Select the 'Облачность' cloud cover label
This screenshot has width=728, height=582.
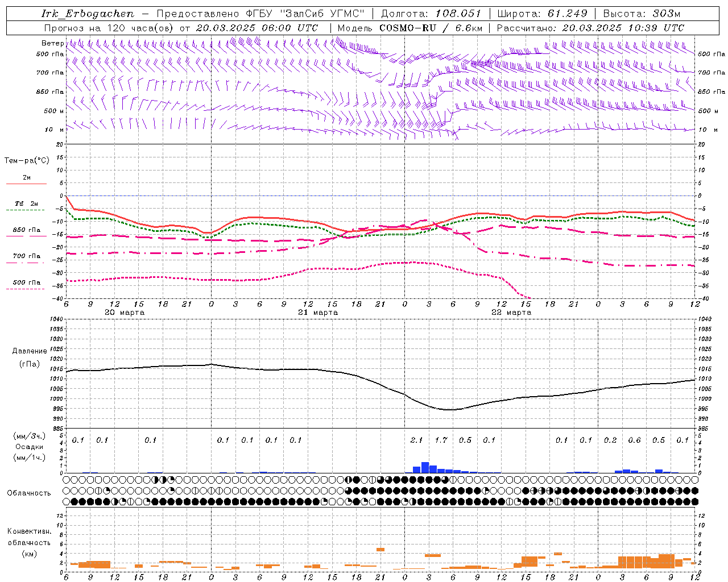pos(29,493)
